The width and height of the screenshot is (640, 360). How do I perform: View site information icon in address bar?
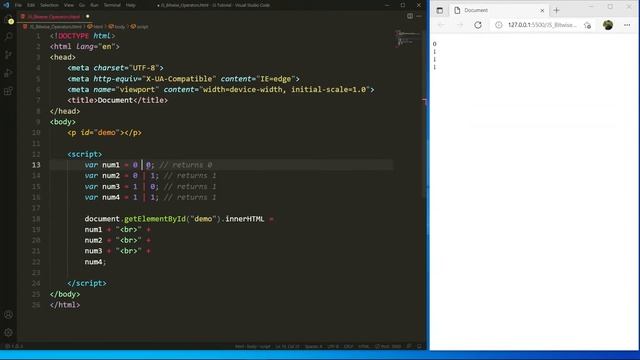click(x=499, y=25)
